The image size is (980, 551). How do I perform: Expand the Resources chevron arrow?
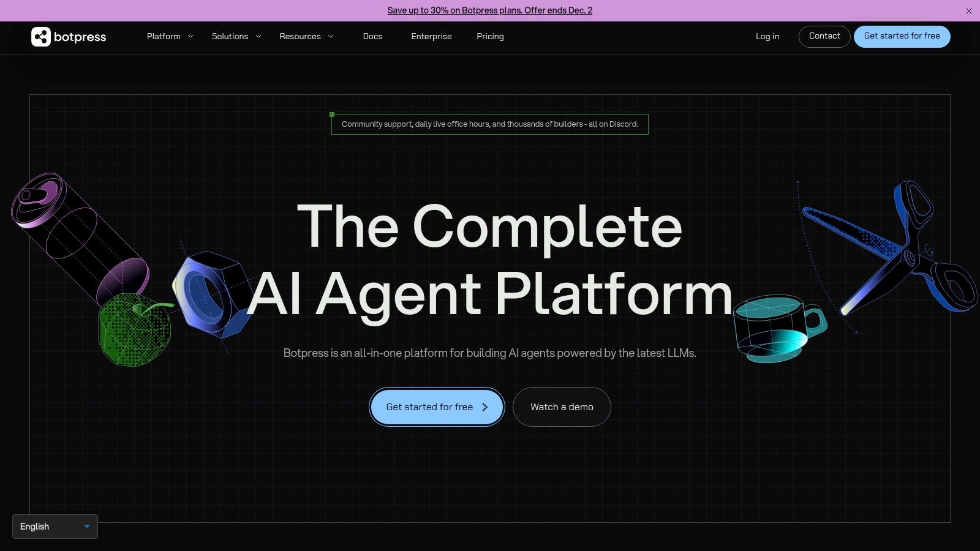click(331, 37)
